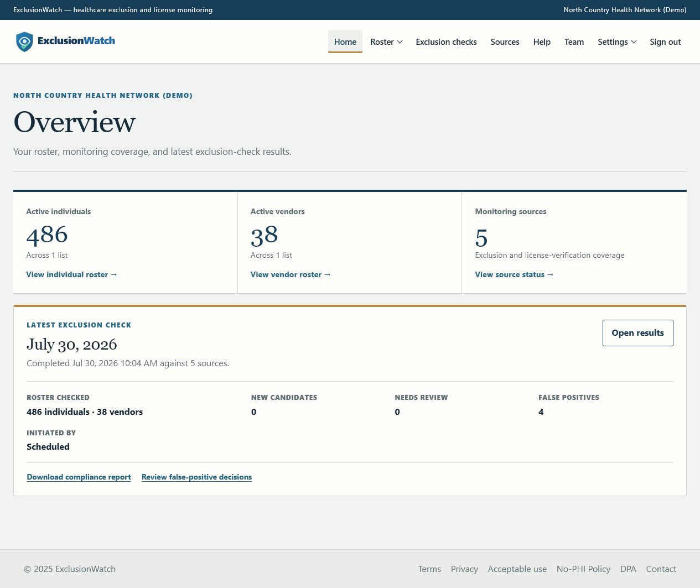Viewport: 700px width, 588px height.
Task: Open the Acceptable use footer link
Action: [x=517, y=569]
